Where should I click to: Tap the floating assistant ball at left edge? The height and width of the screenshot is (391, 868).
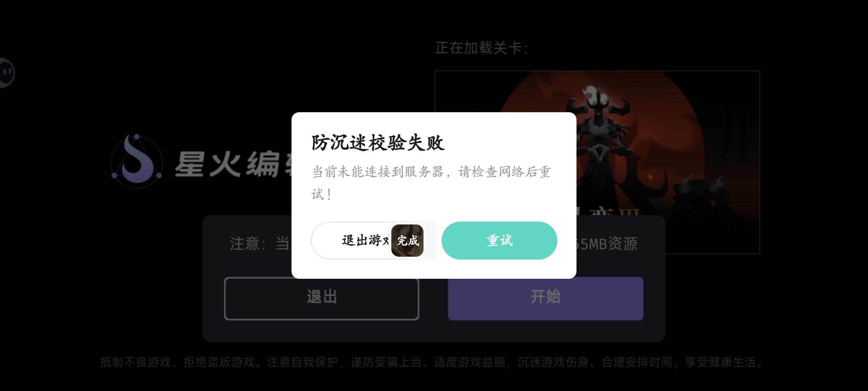point(7,72)
